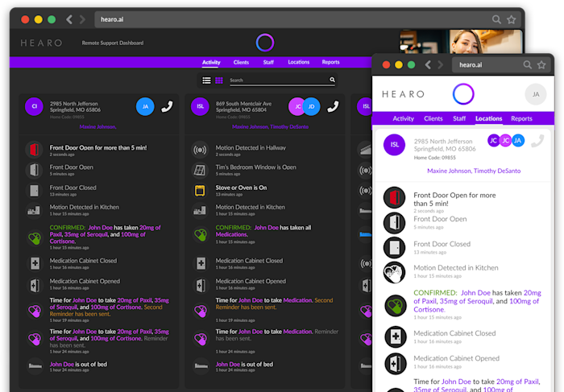Click the JD staff avatar on second card
Viewport: 564px width, 392px height.
tap(312, 106)
